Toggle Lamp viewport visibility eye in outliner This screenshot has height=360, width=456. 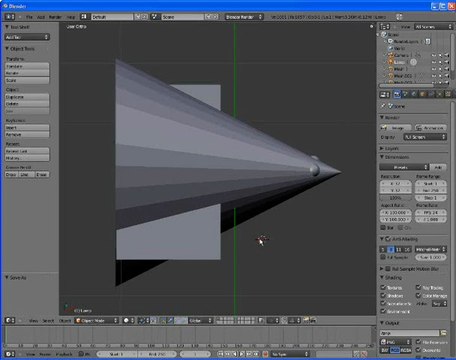click(x=434, y=62)
